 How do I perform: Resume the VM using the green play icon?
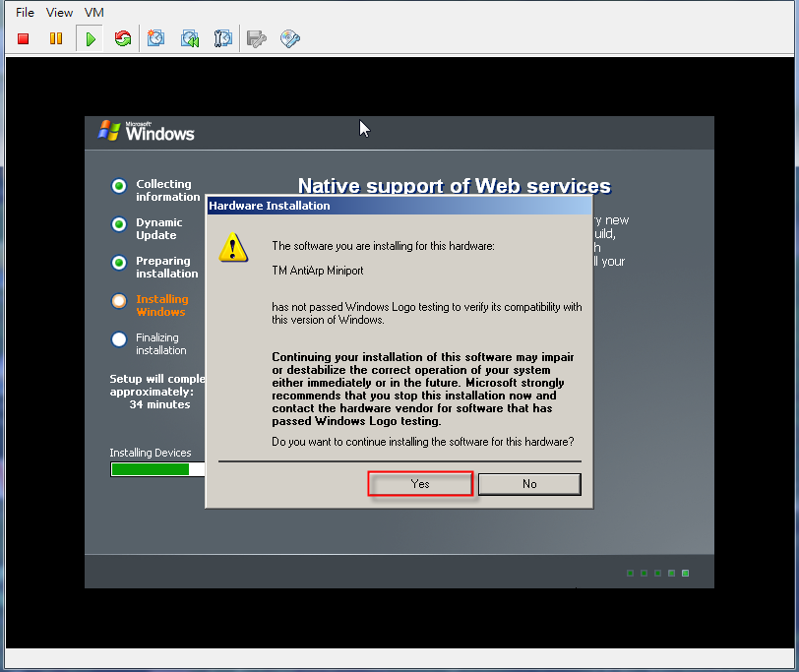click(x=90, y=38)
